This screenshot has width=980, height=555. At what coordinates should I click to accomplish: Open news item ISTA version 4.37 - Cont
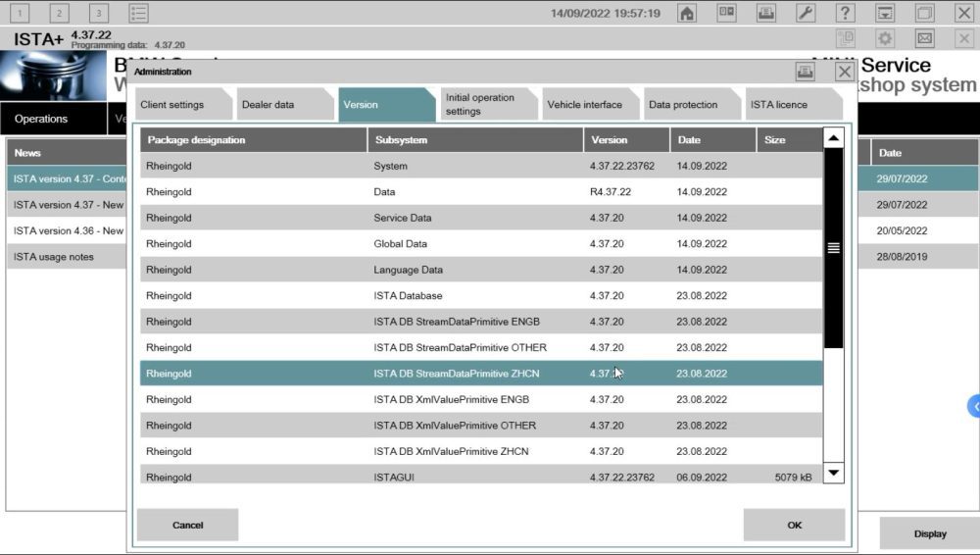pyautogui.click(x=67, y=178)
